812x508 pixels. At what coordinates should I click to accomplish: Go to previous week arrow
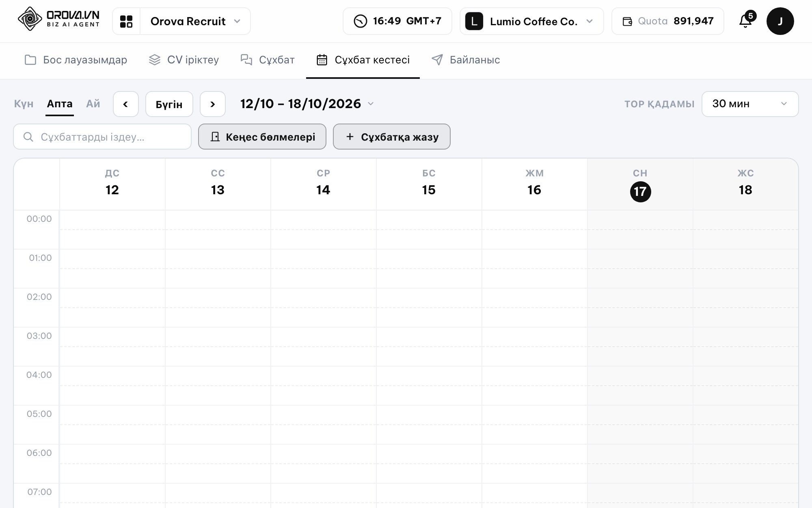click(126, 104)
